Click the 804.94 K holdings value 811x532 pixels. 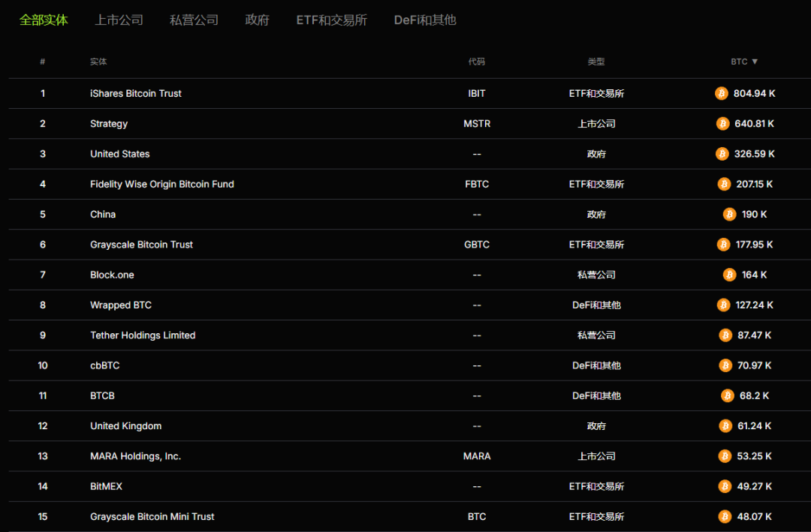(754, 94)
